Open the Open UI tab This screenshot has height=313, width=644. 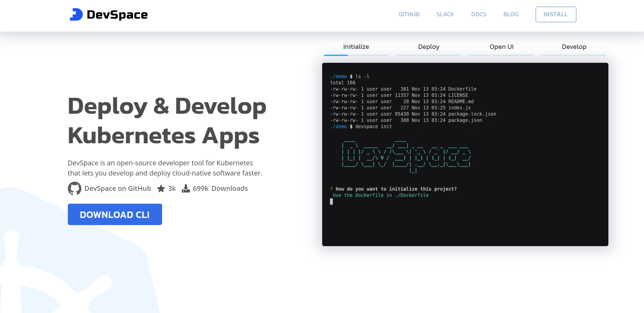click(x=501, y=47)
